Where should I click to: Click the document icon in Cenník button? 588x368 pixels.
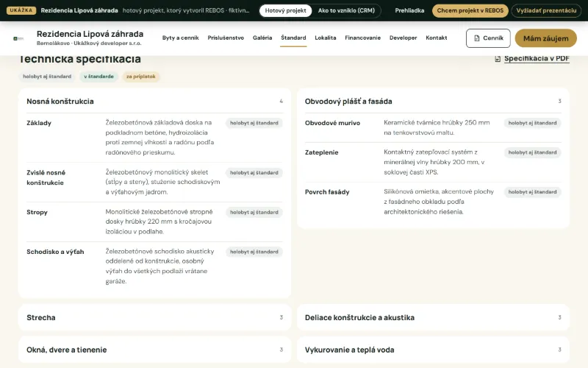476,38
